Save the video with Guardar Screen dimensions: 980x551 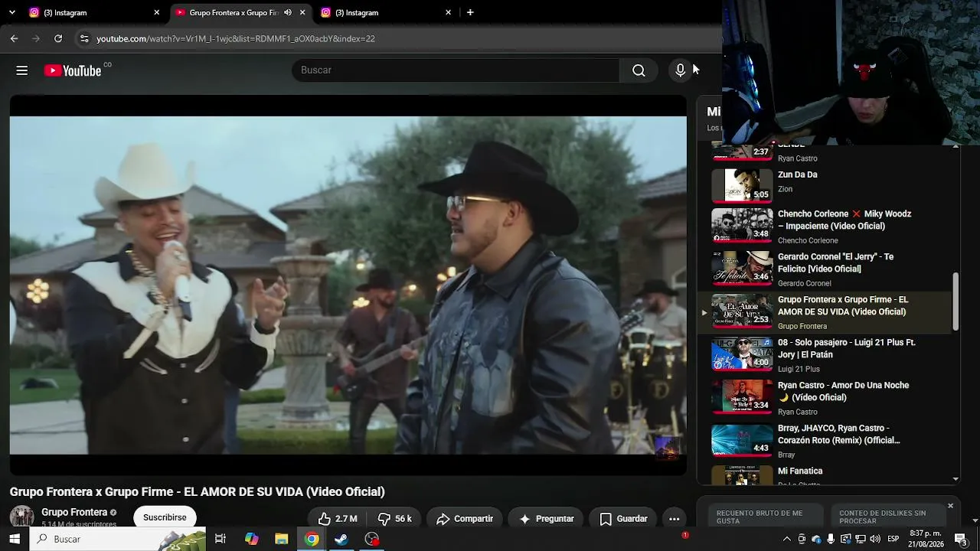(x=623, y=519)
